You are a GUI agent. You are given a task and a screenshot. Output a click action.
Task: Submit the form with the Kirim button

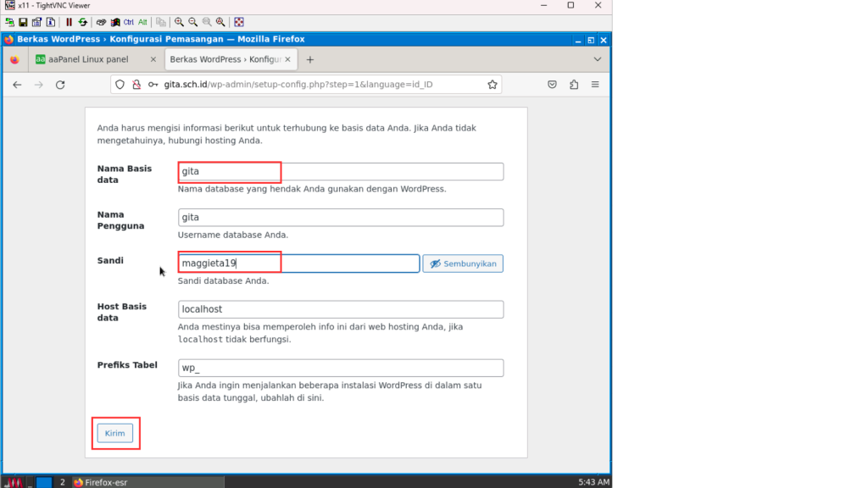pos(114,433)
